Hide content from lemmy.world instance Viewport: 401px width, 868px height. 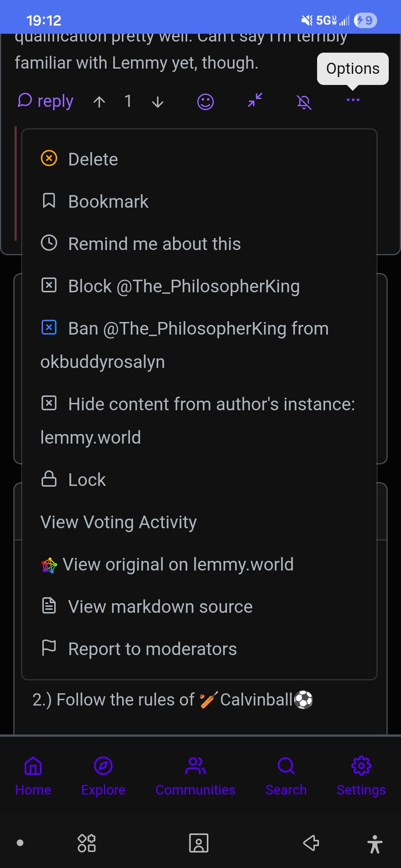(x=211, y=404)
